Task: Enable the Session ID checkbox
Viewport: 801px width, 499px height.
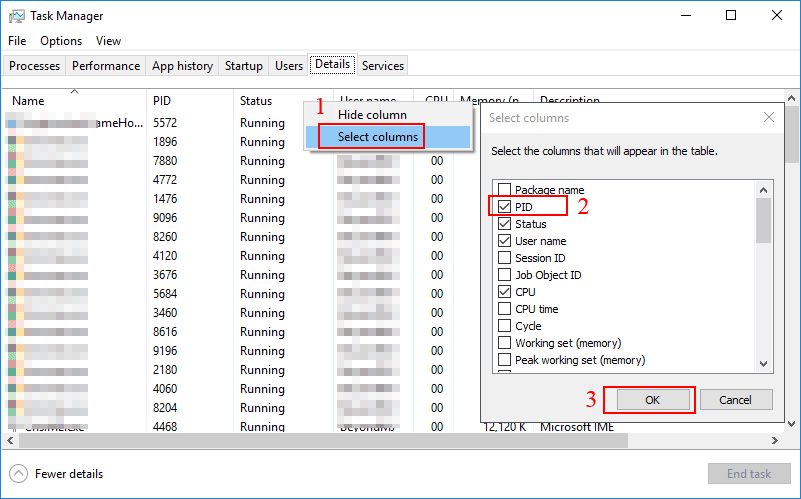Action: 504,258
